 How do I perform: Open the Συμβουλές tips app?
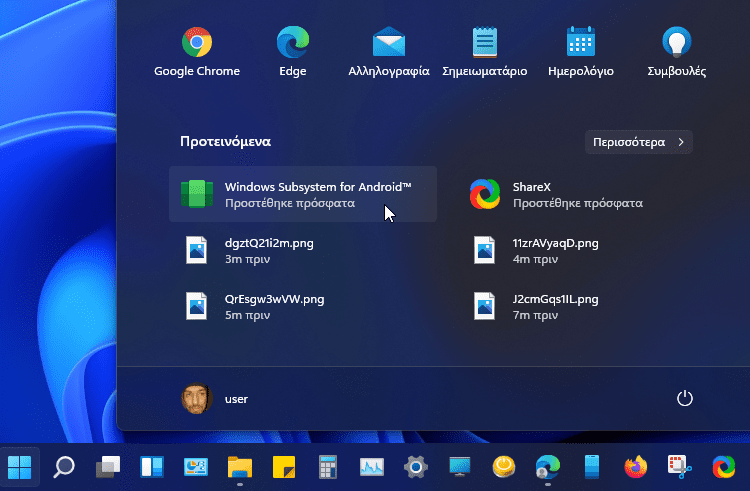point(677,50)
